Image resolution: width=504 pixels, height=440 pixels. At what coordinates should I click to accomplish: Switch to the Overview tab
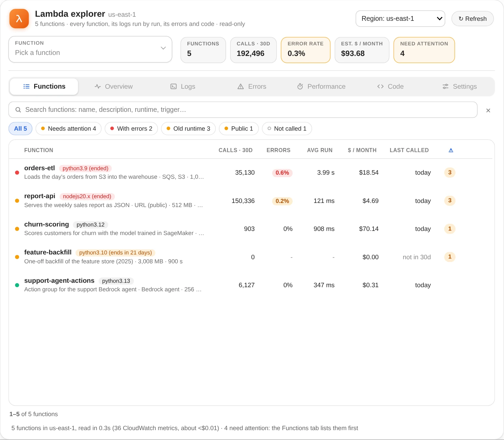tap(113, 87)
